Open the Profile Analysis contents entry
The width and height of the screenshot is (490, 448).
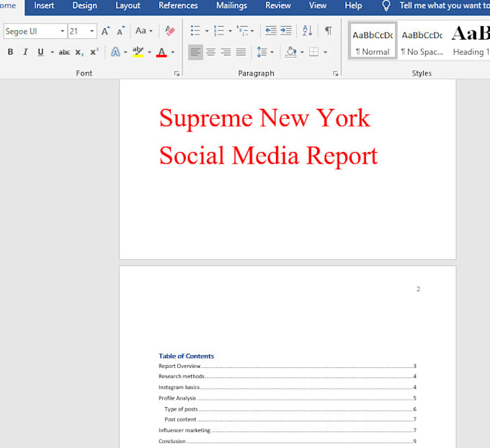click(288, 398)
